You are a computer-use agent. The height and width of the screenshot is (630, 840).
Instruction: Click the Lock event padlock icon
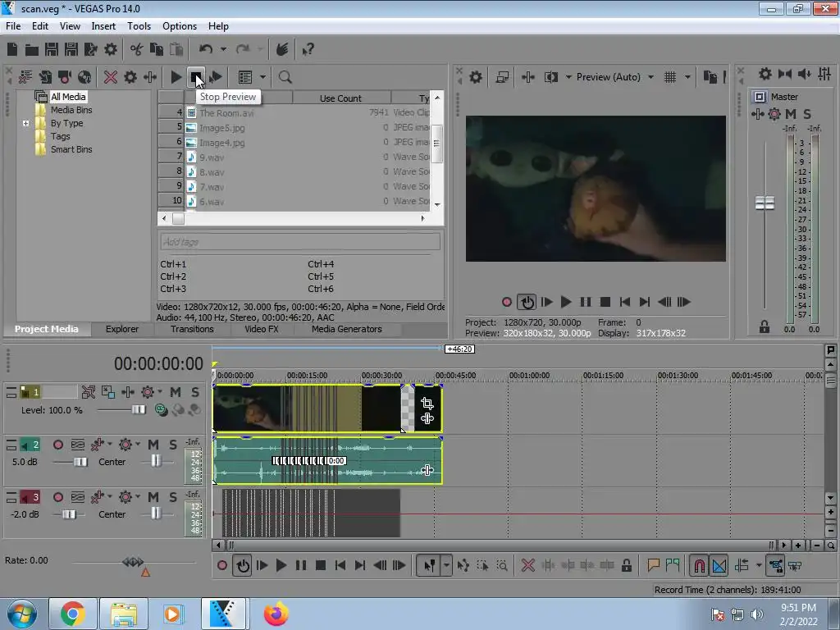626,565
